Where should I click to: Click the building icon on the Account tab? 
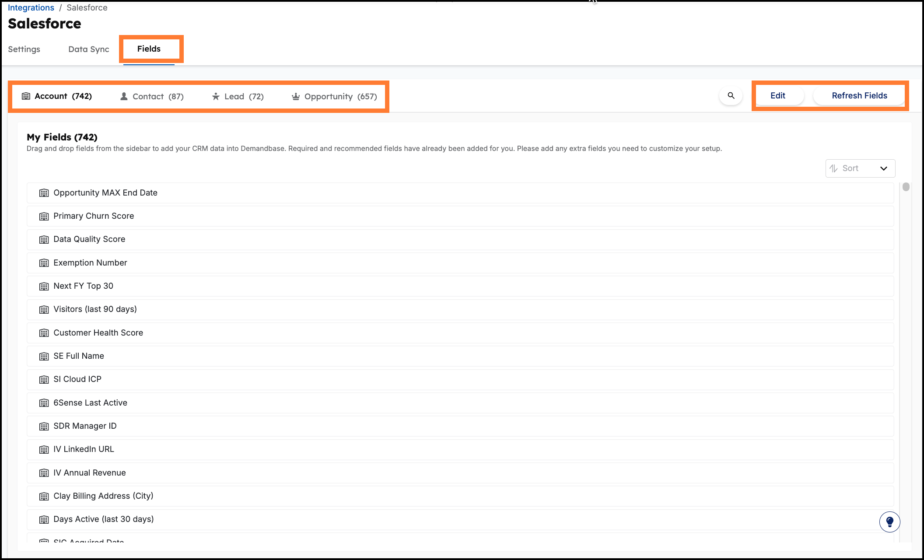(26, 96)
